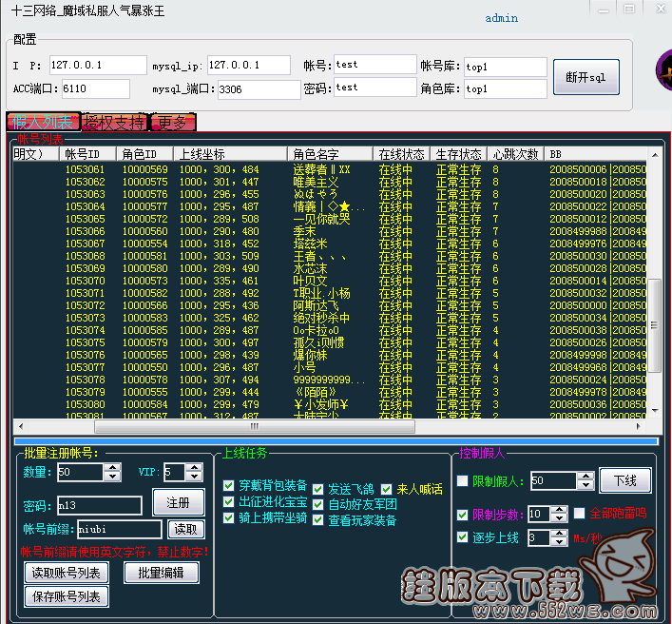Viewport: 672px width, 624px height.
Task: Click the 角色名字 column header
Action: coord(330,154)
